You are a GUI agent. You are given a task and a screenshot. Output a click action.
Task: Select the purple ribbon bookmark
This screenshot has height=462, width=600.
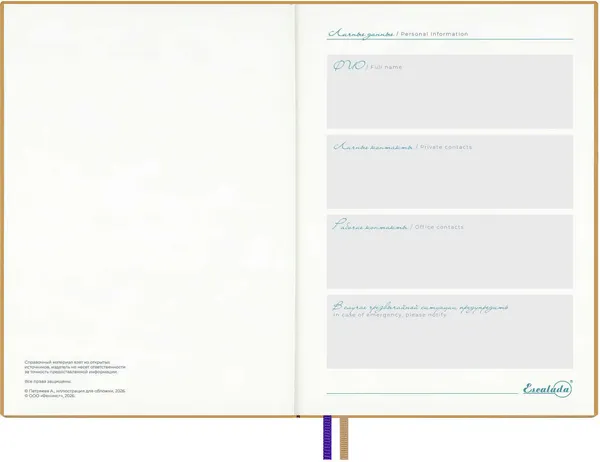(x=327, y=437)
